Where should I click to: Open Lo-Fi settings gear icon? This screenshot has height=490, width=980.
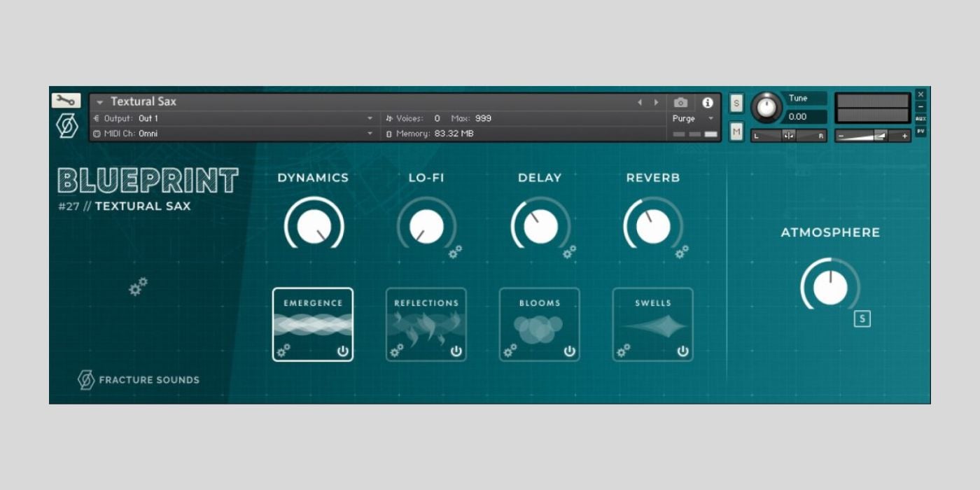point(455,252)
